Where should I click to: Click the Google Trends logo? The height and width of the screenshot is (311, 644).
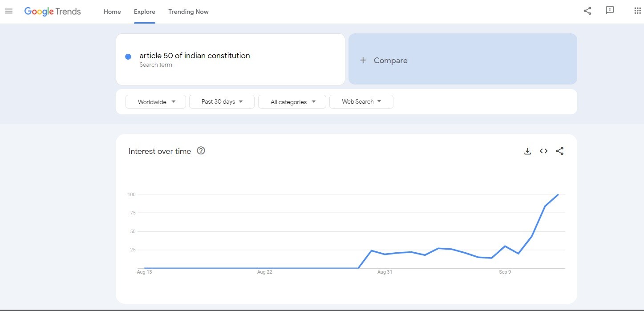click(53, 12)
